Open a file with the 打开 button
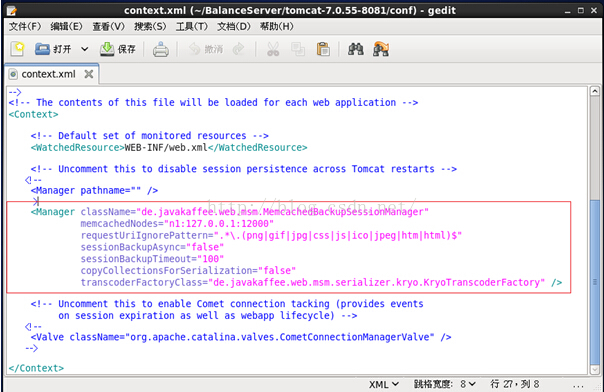Image resolution: width=604 pixels, height=392 pixels. click(53, 49)
